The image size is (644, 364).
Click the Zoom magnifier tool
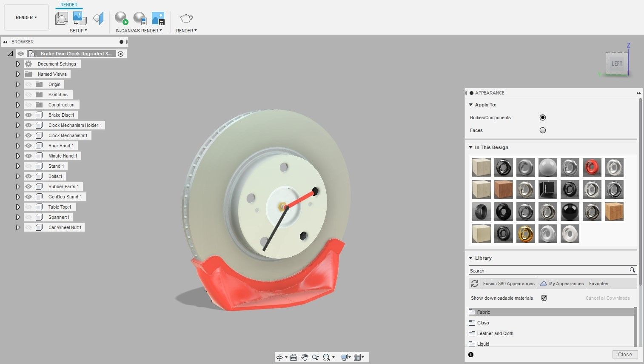(x=315, y=357)
